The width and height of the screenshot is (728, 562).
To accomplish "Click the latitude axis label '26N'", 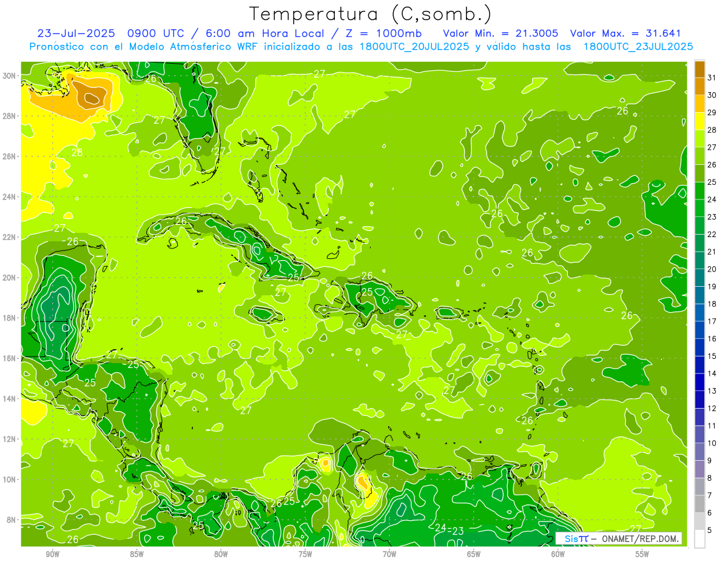I will 10,156.
